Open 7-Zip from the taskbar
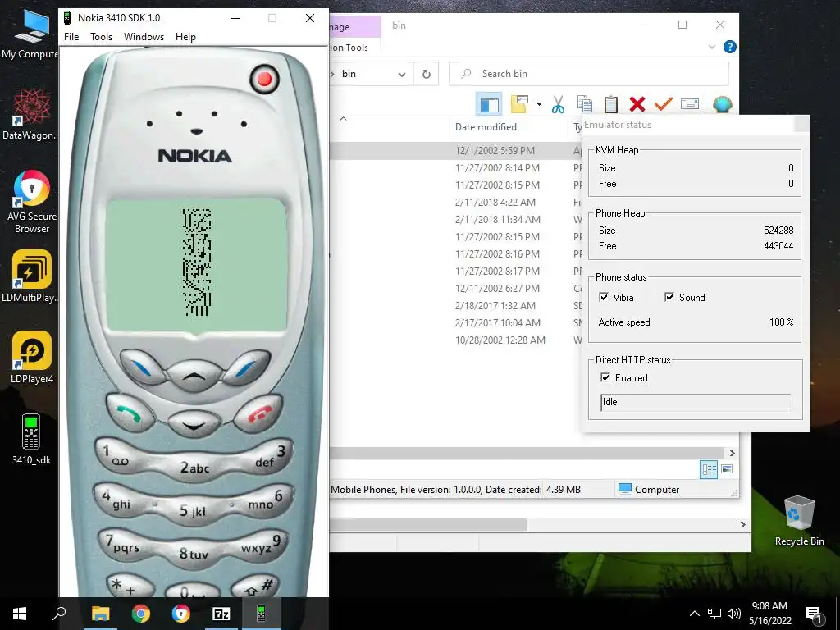Screen dimensions: 840x630 pyautogui.click(x=221, y=614)
